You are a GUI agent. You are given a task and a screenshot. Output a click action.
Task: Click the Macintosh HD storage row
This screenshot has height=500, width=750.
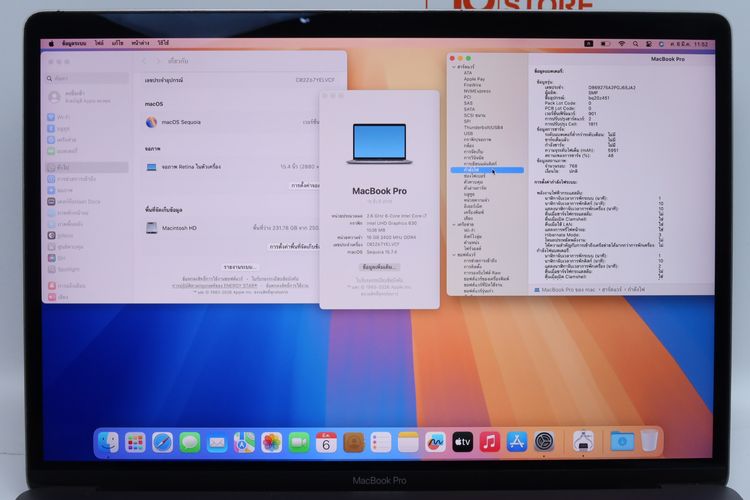(x=232, y=228)
